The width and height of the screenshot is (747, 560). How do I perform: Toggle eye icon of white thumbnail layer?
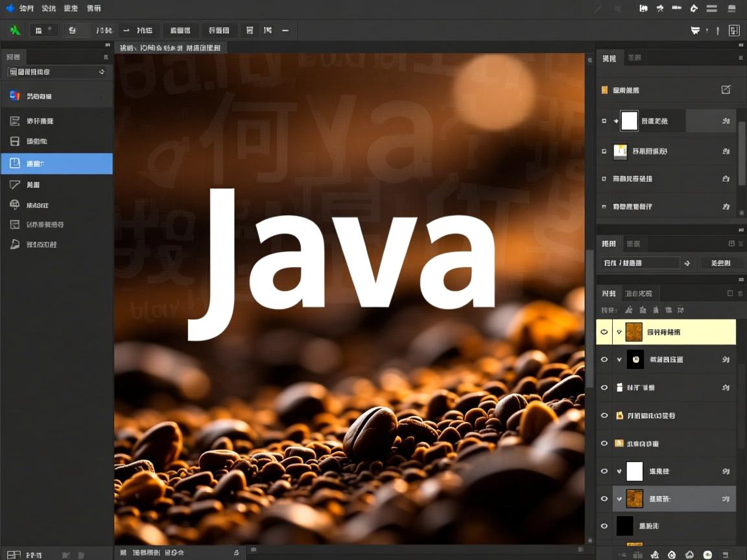pyautogui.click(x=604, y=471)
